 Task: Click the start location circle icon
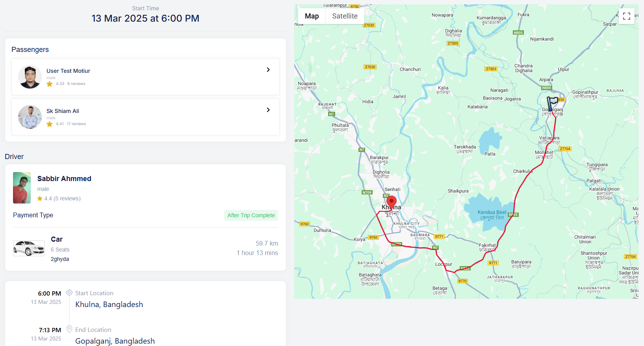[x=69, y=292]
